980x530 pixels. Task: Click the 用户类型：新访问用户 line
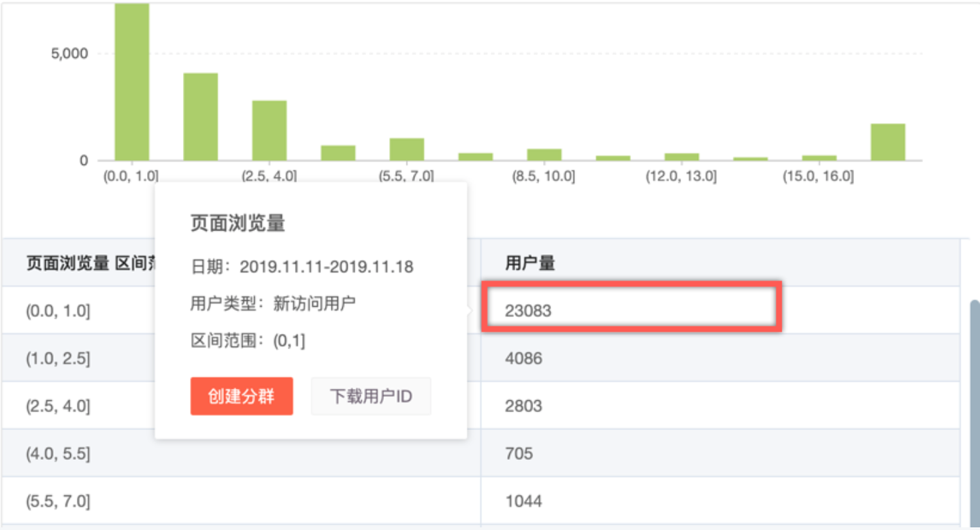click(273, 303)
